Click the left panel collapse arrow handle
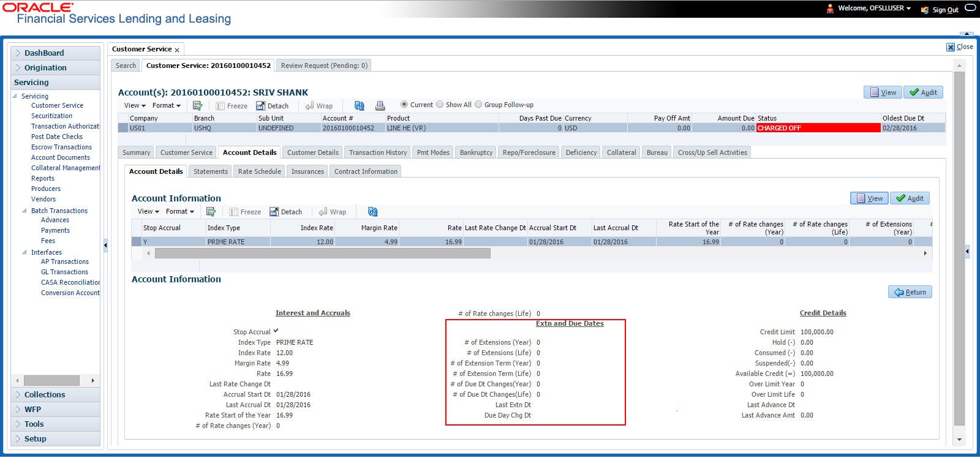The height and width of the screenshot is (458, 980). click(x=105, y=245)
